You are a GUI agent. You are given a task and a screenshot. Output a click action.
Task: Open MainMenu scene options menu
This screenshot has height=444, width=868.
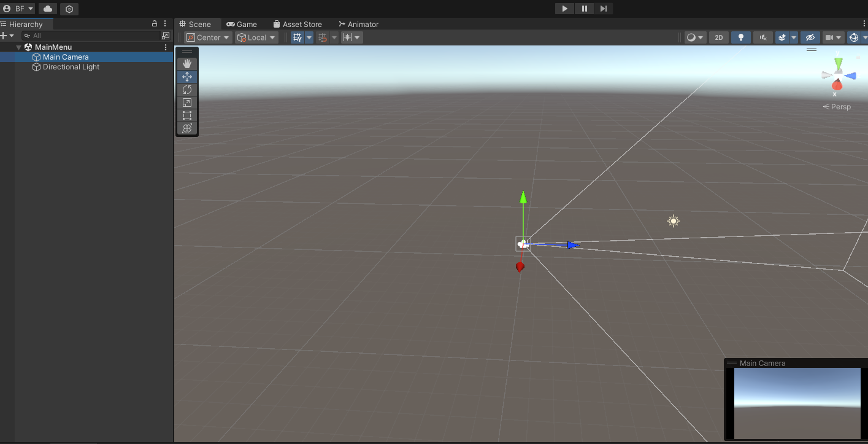(165, 47)
